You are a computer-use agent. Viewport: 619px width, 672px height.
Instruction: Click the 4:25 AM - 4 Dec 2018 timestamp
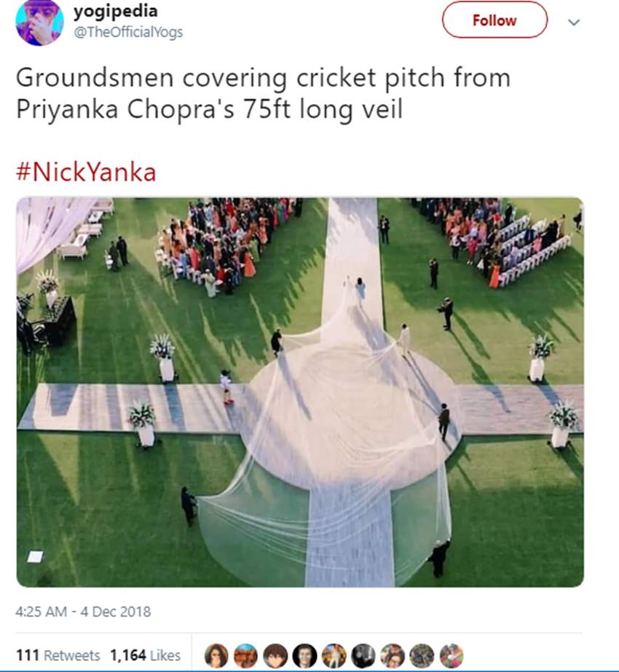click(x=83, y=612)
